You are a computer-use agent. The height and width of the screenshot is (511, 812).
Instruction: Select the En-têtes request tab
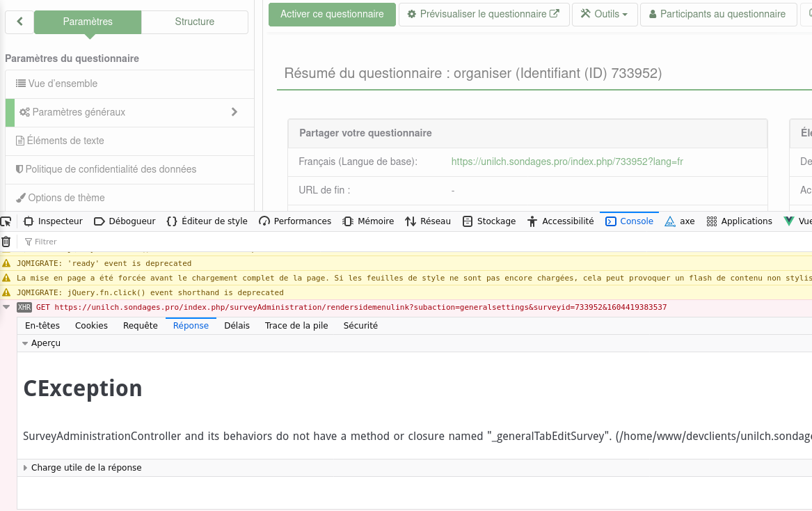(x=42, y=326)
